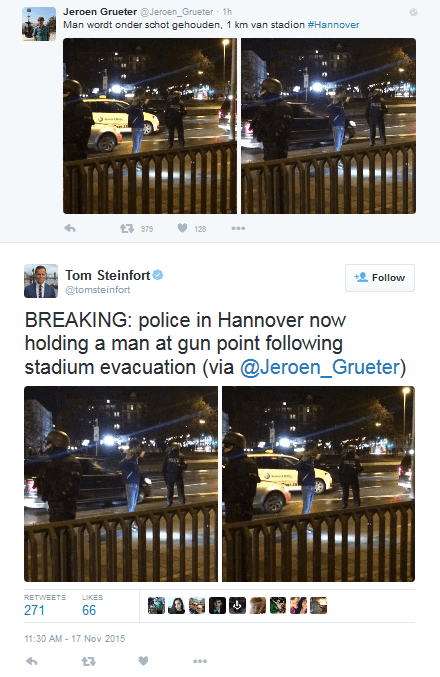
Task: Open the @Jeroen_Grueter mention link
Action: click(x=320, y=367)
